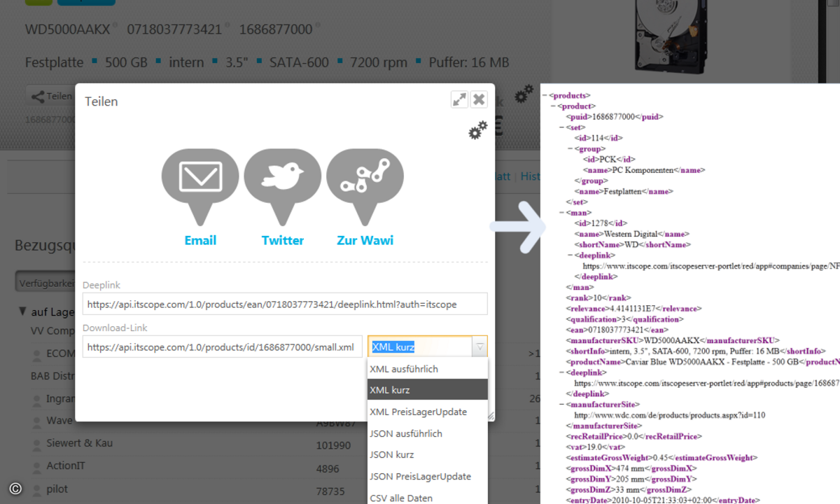The width and height of the screenshot is (840, 504).
Task: Click the person icon beside Siewert & Kau
Action: (x=37, y=444)
